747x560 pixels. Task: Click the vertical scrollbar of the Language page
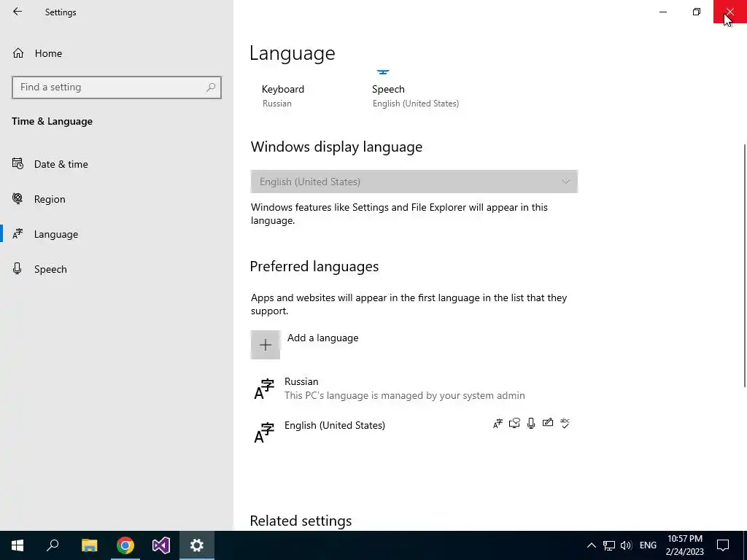click(x=745, y=265)
